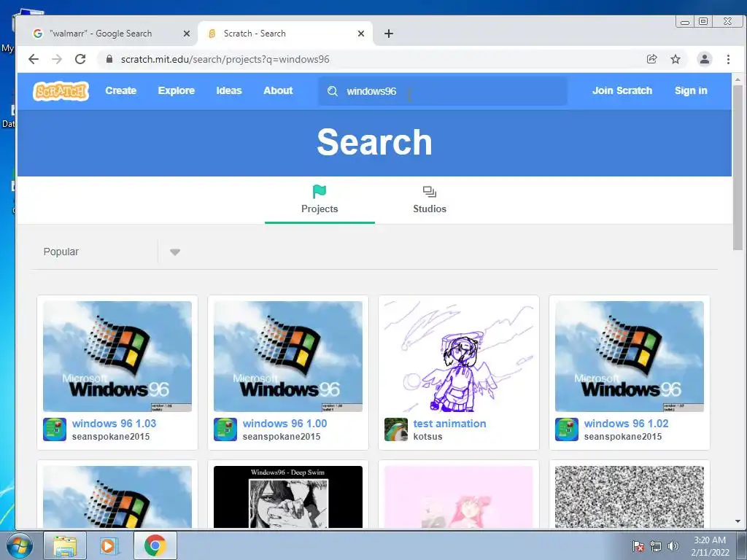Viewport: 747px width, 560px height.
Task: Open test animation project thumbnail
Action: (x=459, y=356)
